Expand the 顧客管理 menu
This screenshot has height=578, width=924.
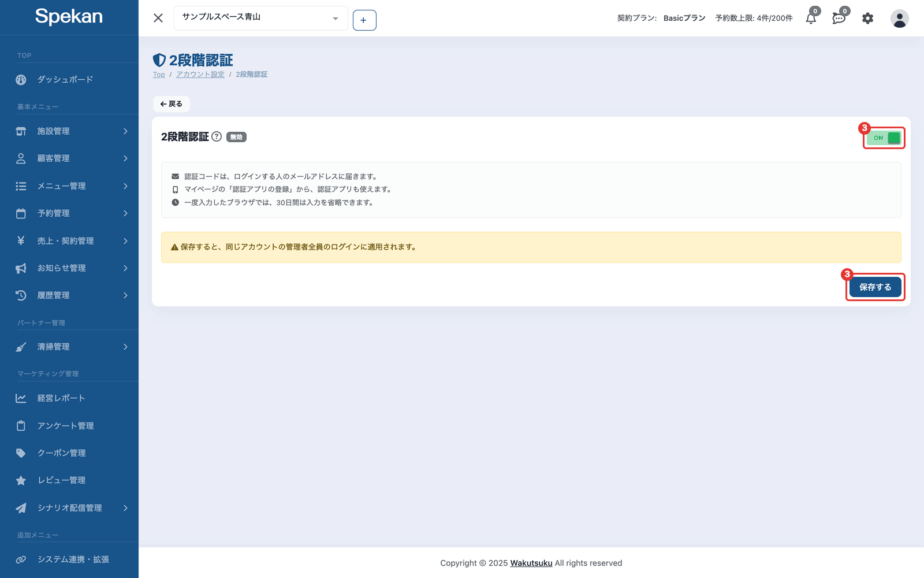click(x=69, y=158)
